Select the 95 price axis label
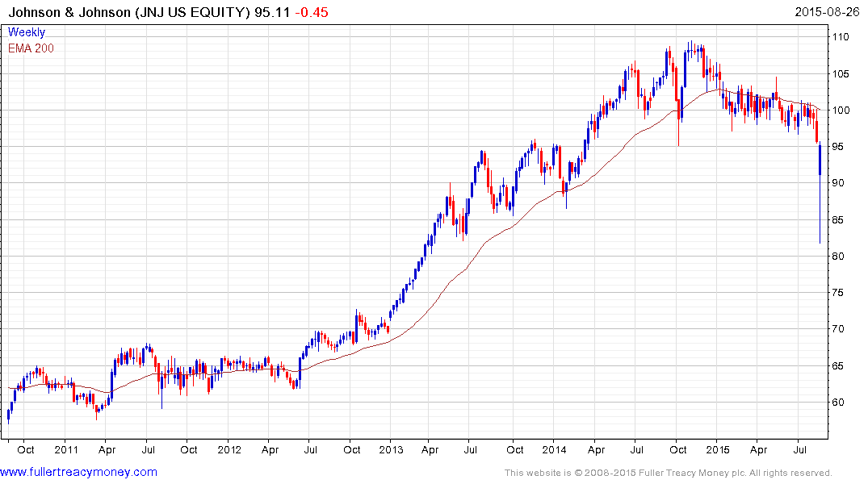 (x=838, y=147)
